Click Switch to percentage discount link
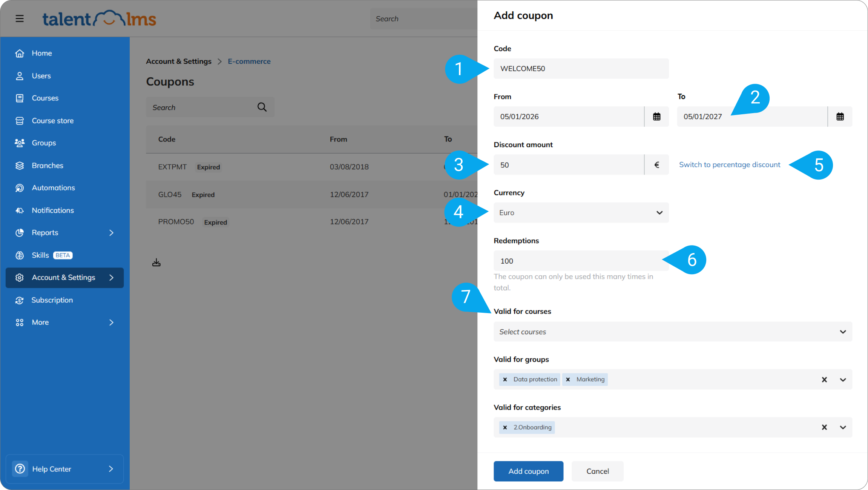This screenshot has height=490, width=868. tap(729, 165)
